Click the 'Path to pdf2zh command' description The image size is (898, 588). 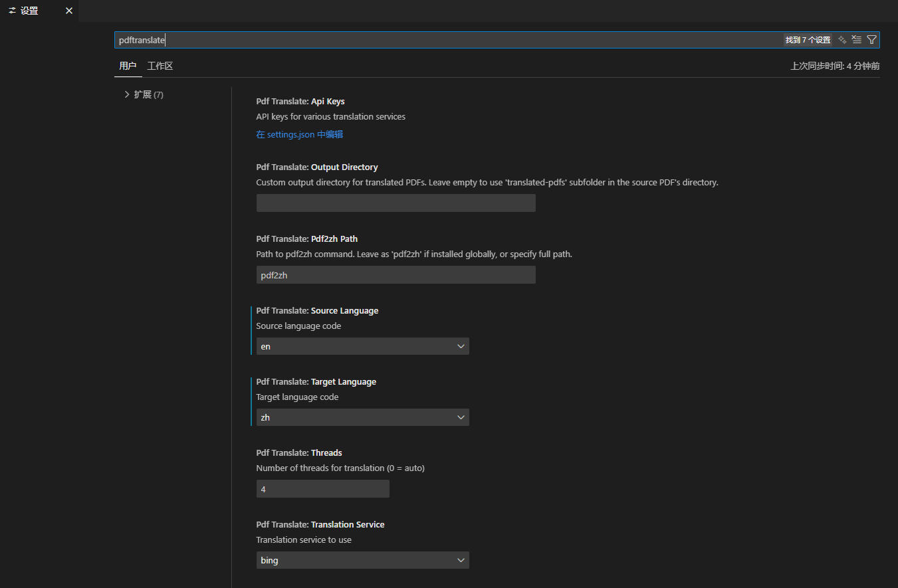click(x=414, y=254)
